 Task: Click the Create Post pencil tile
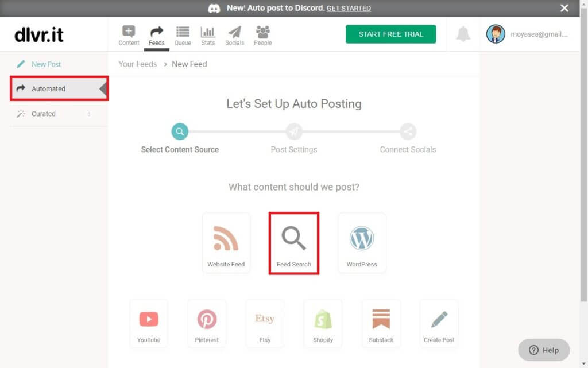tap(439, 323)
